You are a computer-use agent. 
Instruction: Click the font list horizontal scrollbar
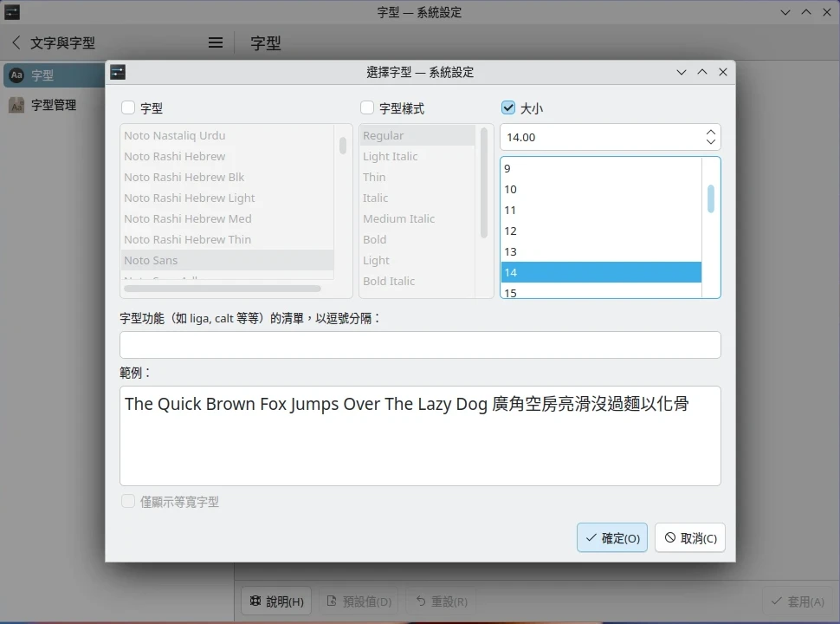[x=223, y=289]
